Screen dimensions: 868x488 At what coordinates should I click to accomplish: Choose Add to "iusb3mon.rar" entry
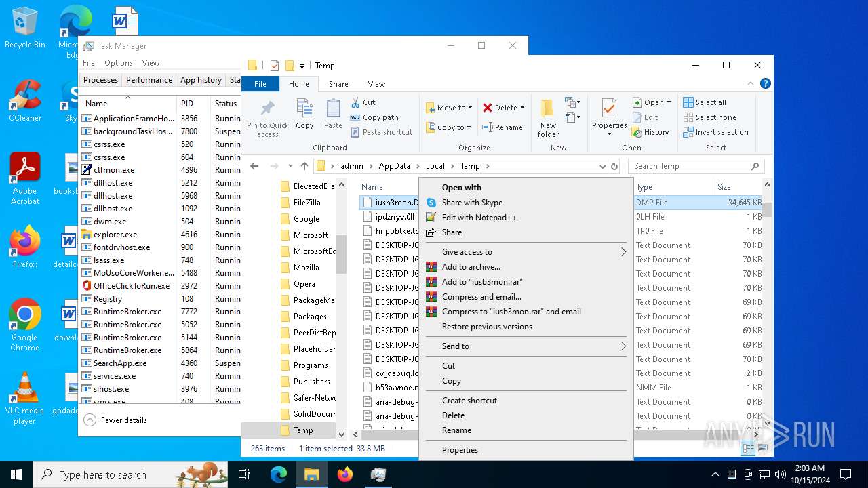[526, 282]
